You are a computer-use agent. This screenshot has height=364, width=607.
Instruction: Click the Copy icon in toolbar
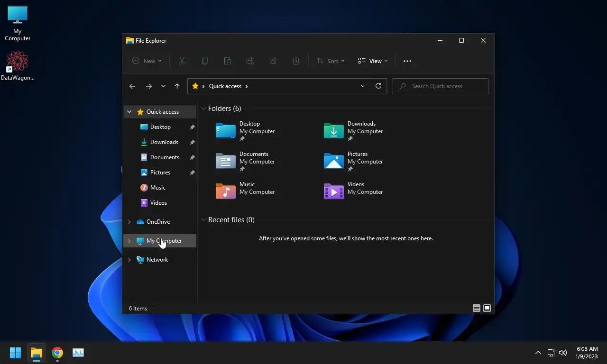(x=205, y=61)
